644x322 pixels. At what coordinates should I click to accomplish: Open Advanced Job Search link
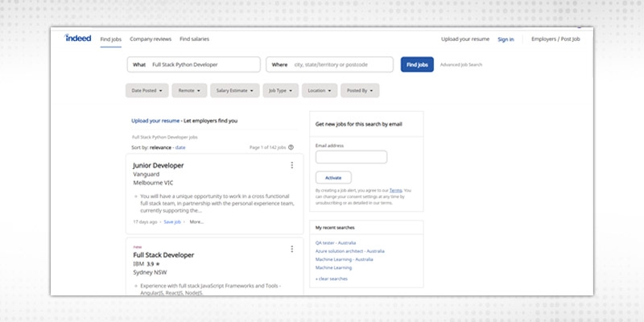coord(461,64)
